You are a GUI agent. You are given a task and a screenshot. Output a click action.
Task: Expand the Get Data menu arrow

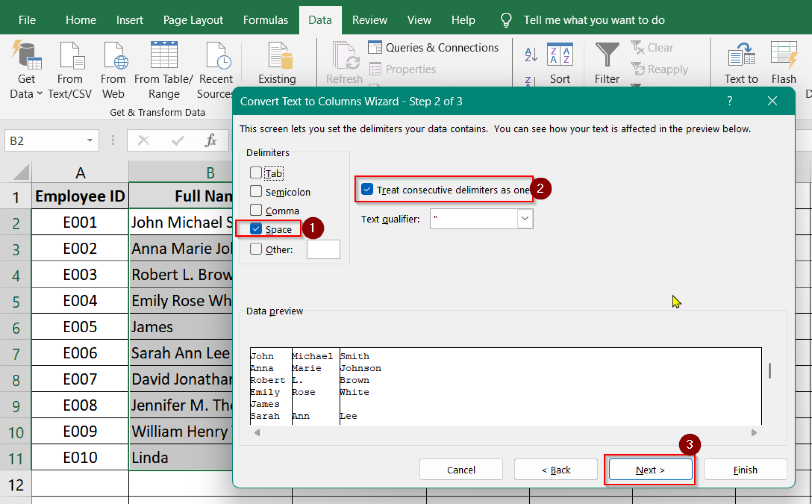pyautogui.click(x=39, y=94)
